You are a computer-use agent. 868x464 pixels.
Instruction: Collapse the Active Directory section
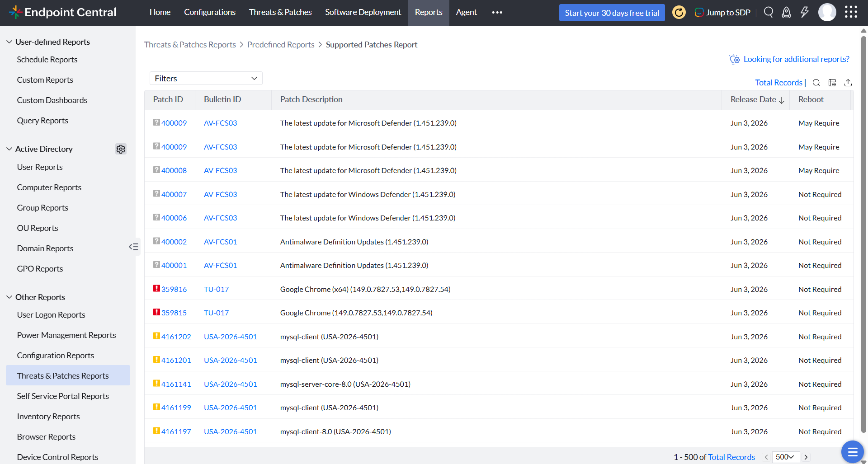pos(9,149)
